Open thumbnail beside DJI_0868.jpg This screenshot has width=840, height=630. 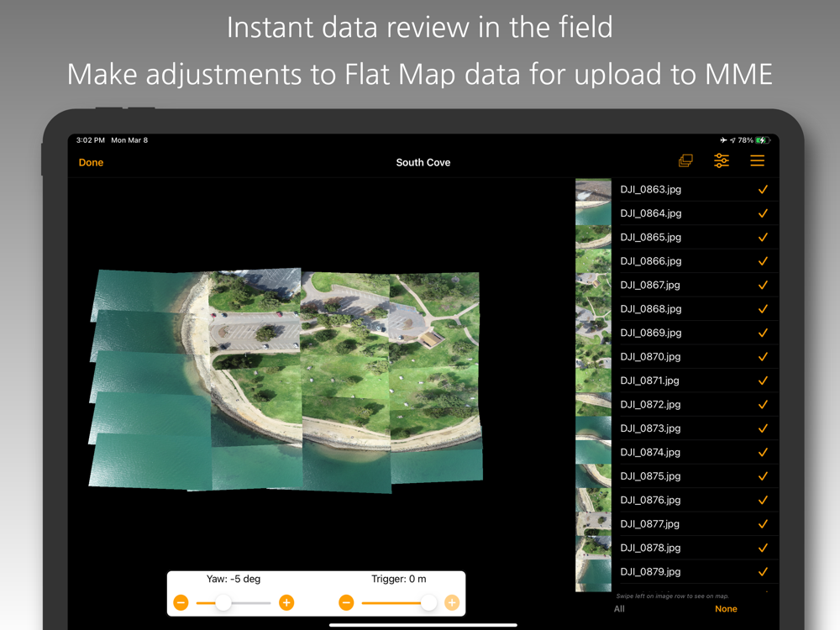point(593,308)
